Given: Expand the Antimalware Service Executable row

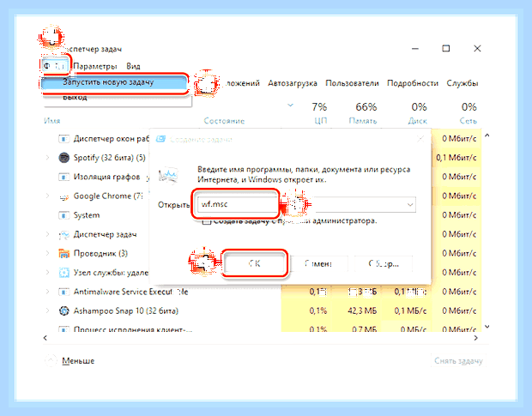Looking at the screenshot, I should click(47, 292).
